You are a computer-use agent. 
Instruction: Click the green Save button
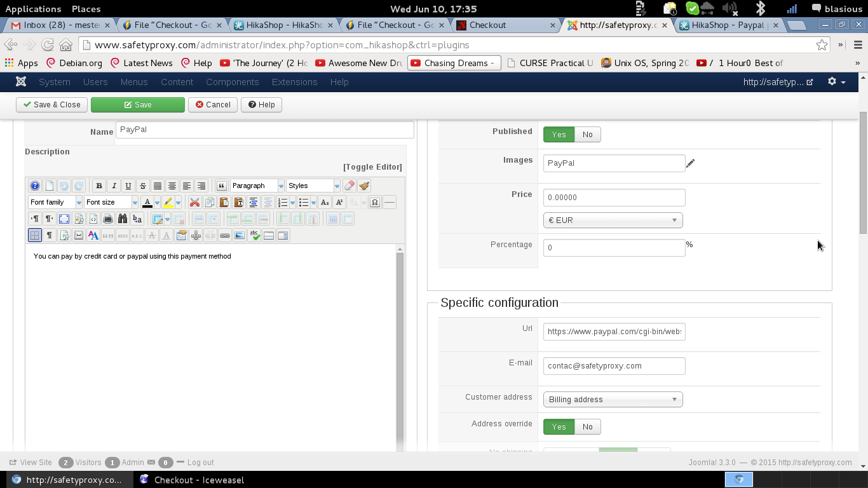click(x=138, y=105)
